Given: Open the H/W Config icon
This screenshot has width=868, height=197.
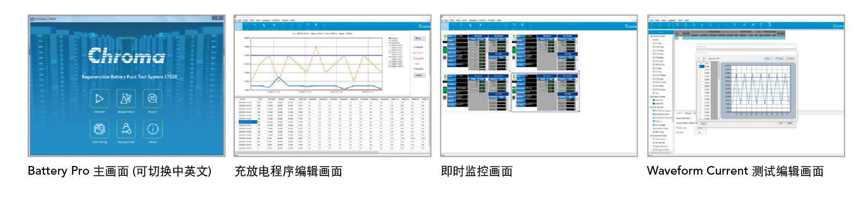Looking at the screenshot, I should coord(99,129).
